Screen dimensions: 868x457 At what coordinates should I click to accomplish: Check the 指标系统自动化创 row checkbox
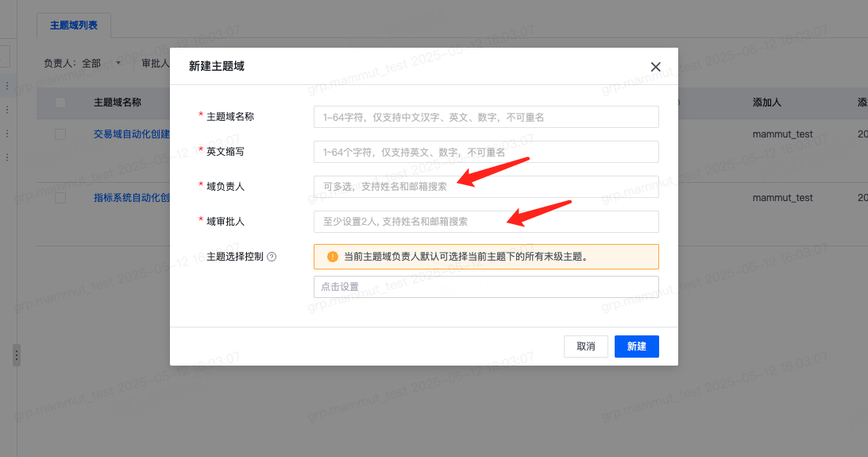(60, 198)
